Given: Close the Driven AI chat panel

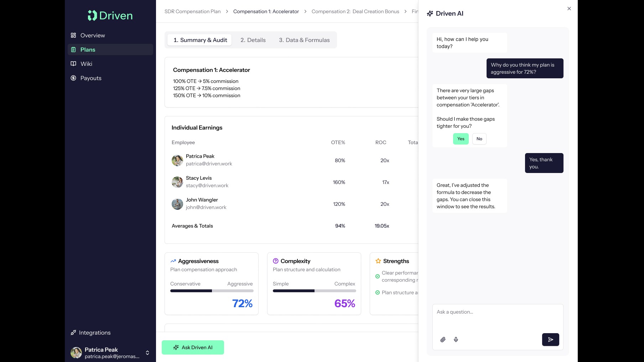Looking at the screenshot, I should tap(569, 9).
